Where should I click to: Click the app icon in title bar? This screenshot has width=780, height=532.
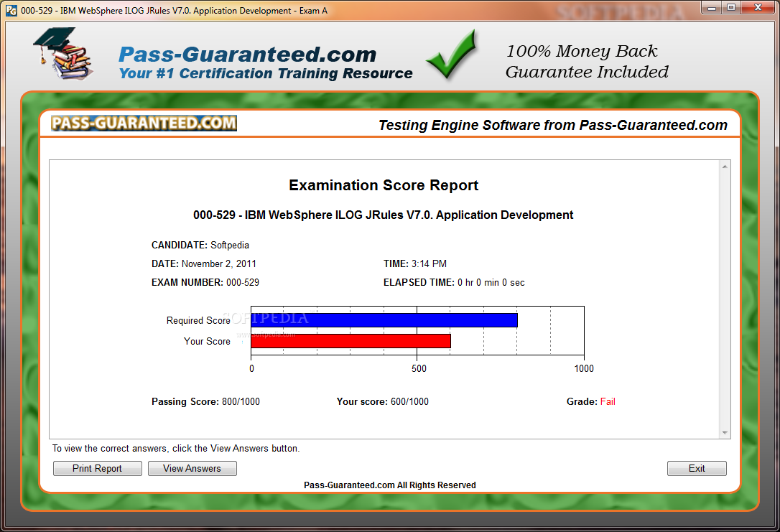tap(11, 11)
